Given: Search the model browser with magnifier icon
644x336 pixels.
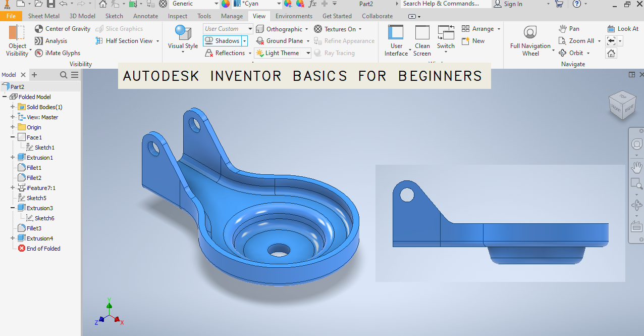Looking at the screenshot, I should 64,75.
